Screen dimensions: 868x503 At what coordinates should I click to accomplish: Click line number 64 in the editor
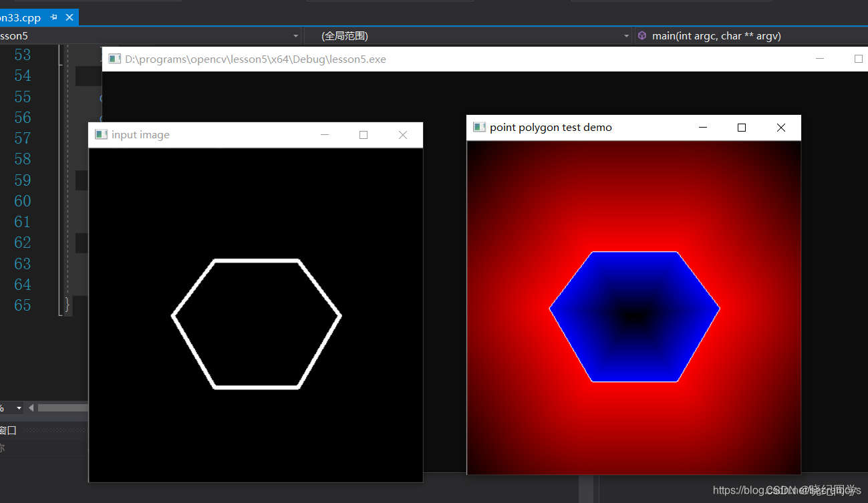[23, 285]
